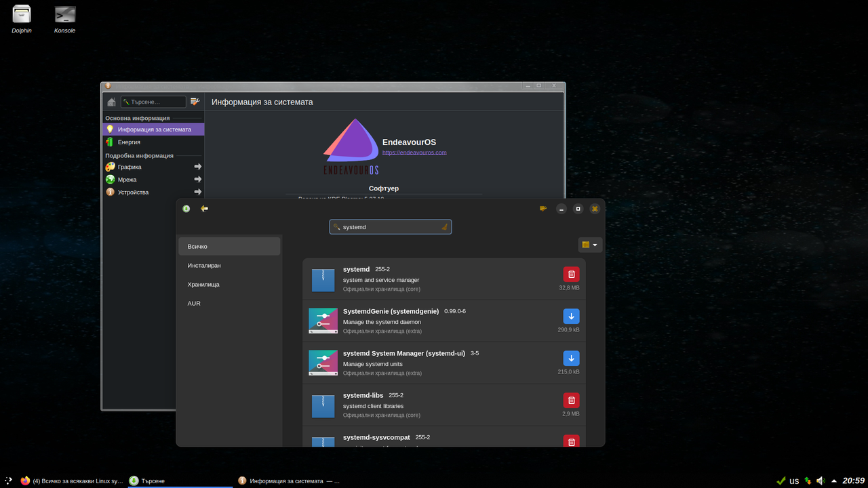Install SystemdGenie with the download arrow button
Viewport: 868px width, 488px height.
click(x=571, y=316)
